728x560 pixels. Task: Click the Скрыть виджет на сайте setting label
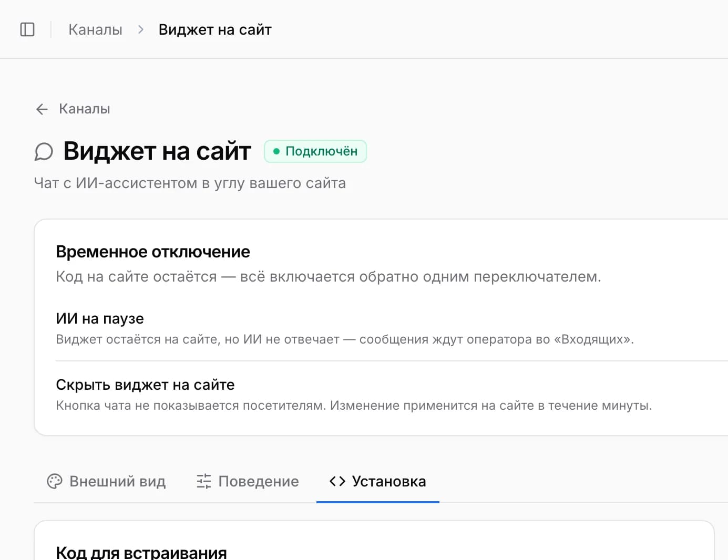click(x=145, y=385)
